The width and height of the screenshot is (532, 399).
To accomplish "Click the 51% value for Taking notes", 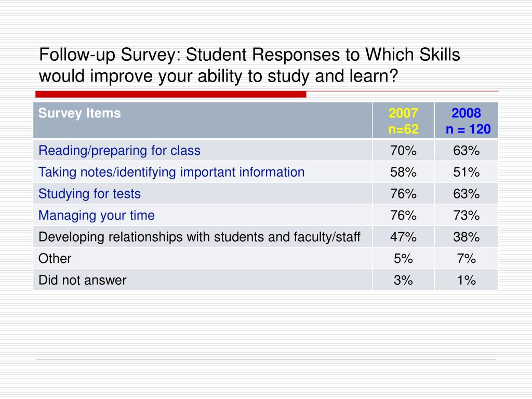I will pos(466,172).
